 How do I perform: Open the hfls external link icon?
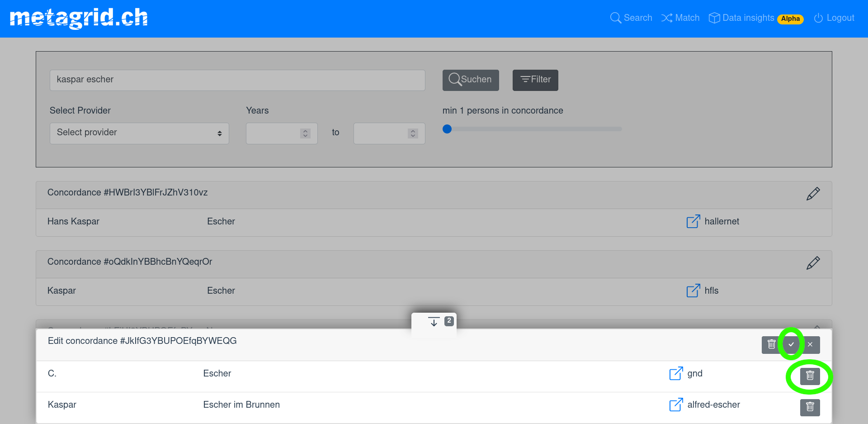pos(693,291)
